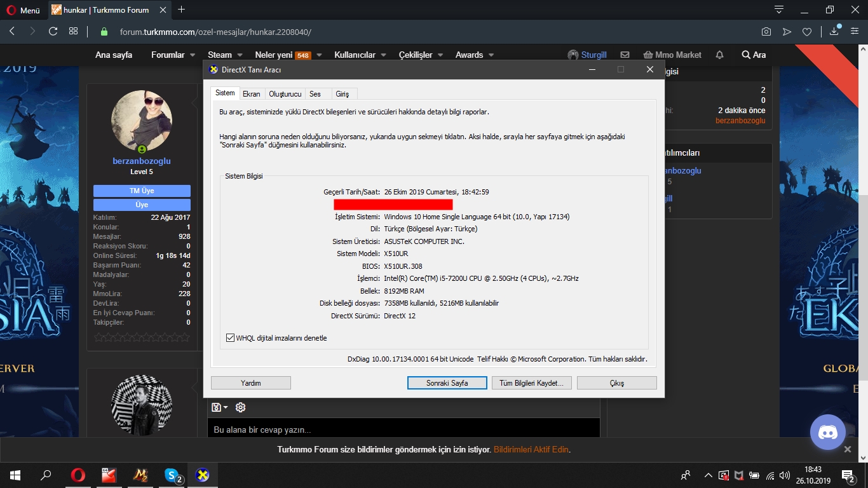
Task: Click the Yardım button
Action: [251, 383]
